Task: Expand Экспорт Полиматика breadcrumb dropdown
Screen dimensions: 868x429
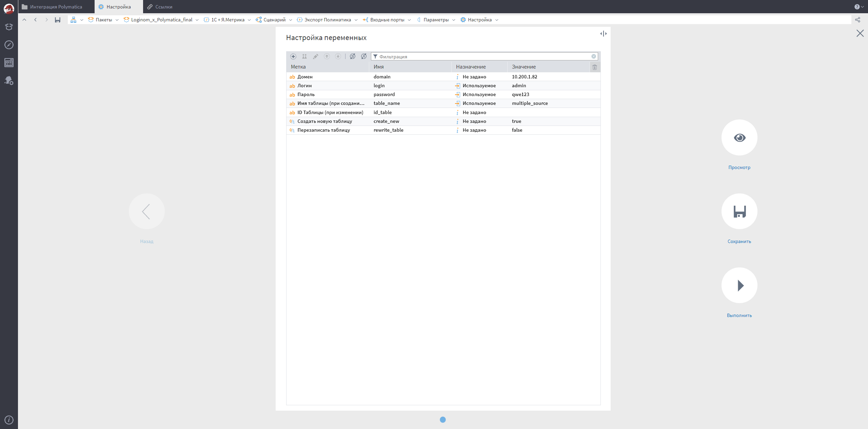Action: (x=356, y=20)
